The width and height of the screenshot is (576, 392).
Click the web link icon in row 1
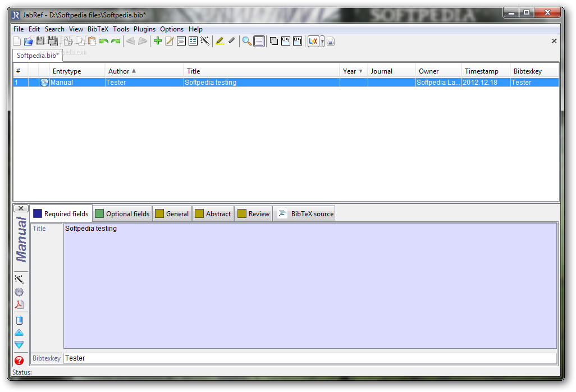pyautogui.click(x=44, y=83)
